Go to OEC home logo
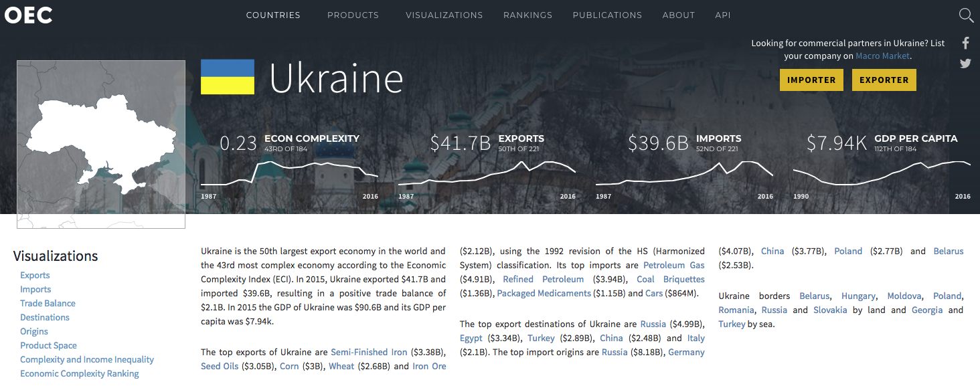Image resolution: width=980 pixels, height=390 pixels. click(x=28, y=15)
